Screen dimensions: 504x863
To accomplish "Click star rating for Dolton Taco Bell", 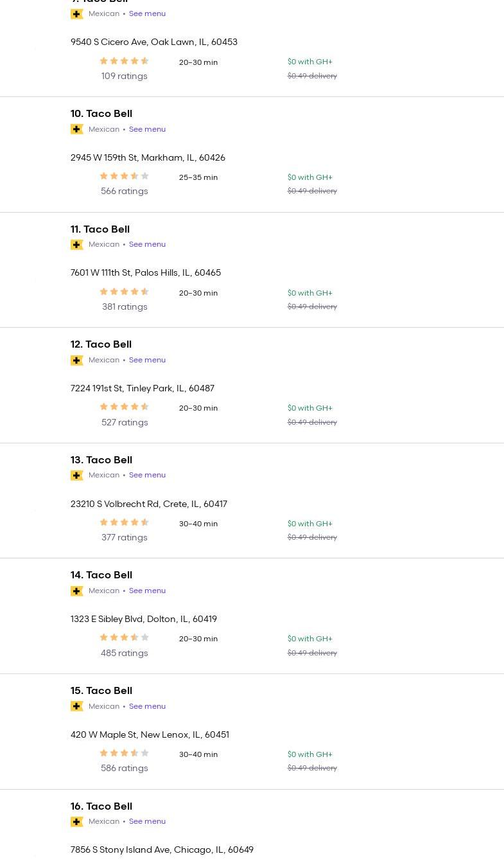I will [124, 637].
